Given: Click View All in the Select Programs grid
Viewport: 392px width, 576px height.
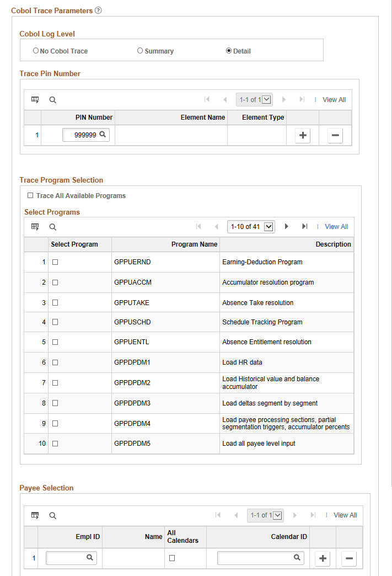Looking at the screenshot, I should [336, 227].
